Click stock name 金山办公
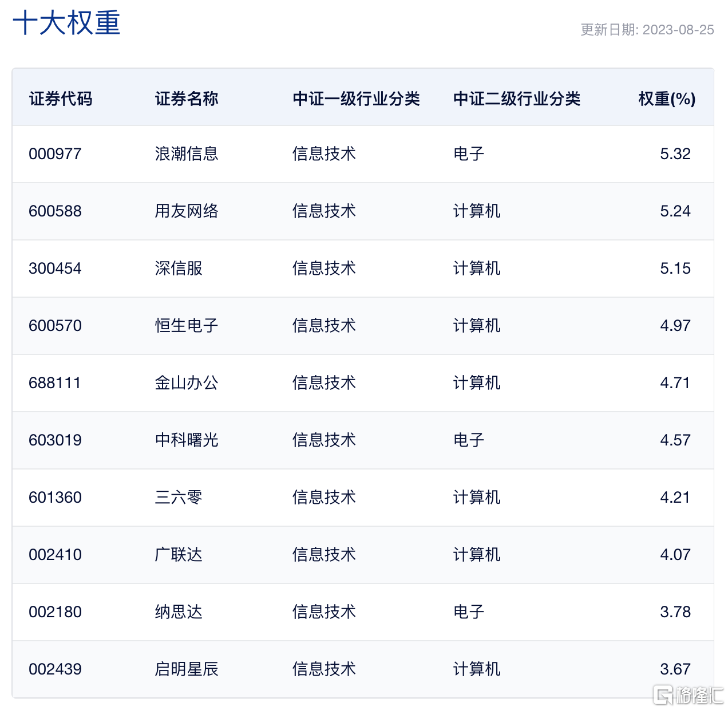The image size is (728, 710). 187,383
